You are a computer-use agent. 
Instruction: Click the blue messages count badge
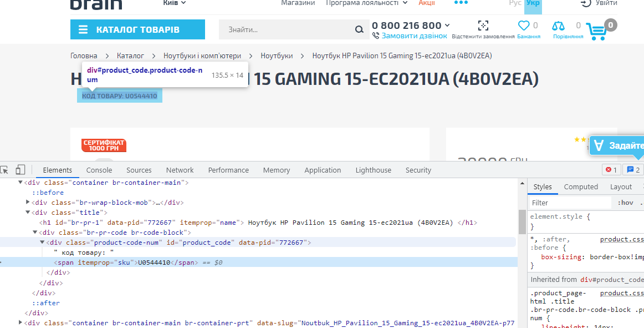[x=633, y=170]
